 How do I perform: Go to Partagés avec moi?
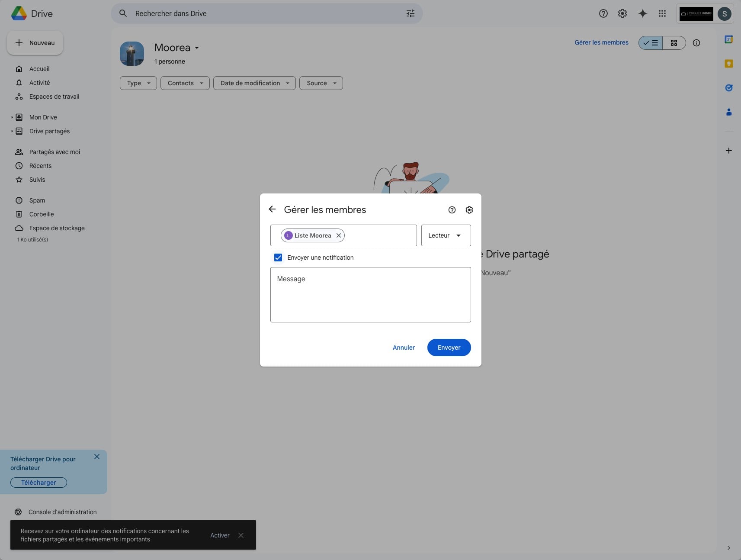tap(54, 152)
